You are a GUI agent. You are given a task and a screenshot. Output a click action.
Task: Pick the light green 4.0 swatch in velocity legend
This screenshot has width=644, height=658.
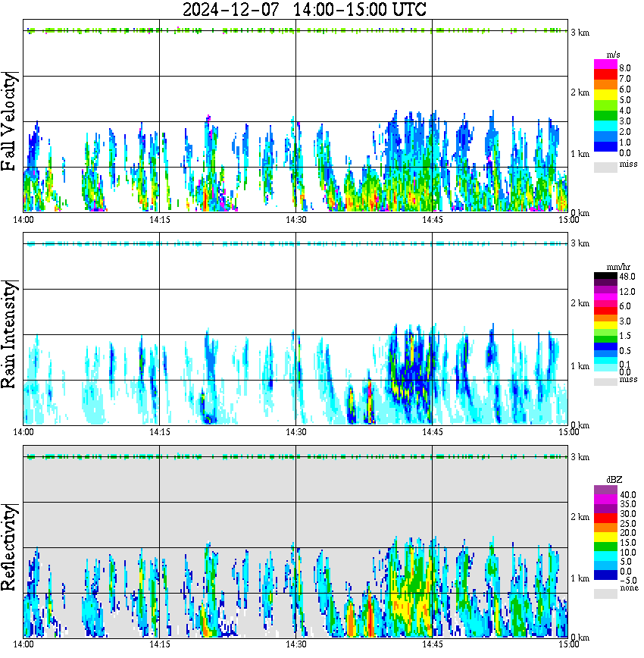click(605, 105)
